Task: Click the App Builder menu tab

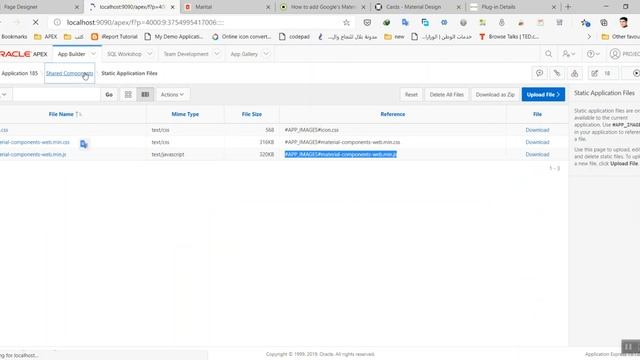Action: tap(71, 54)
